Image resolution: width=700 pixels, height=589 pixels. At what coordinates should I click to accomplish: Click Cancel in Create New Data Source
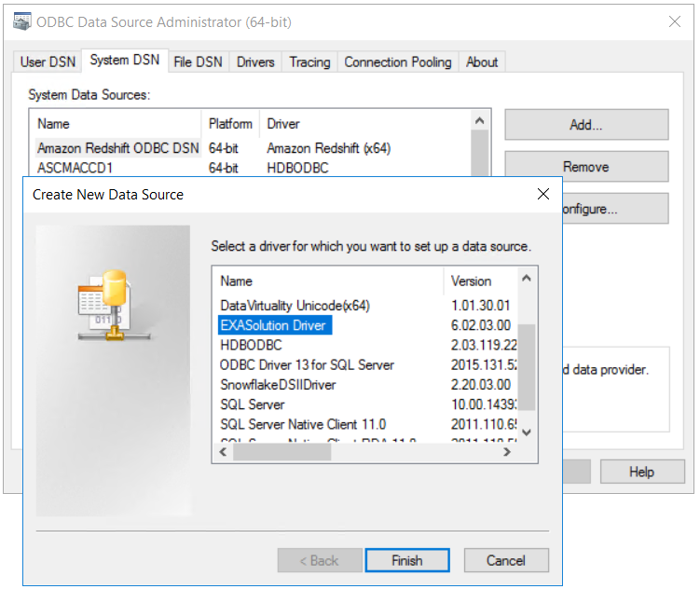pyautogui.click(x=506, y=560)
